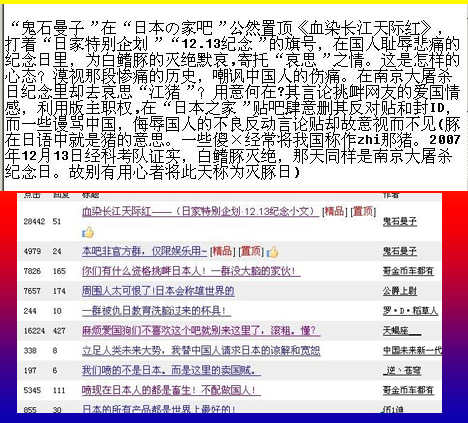Open thread 周围人太可恨了!日本会称雄世界的
Viewport: 468px width, 423px height.
(x=158, y=291)
